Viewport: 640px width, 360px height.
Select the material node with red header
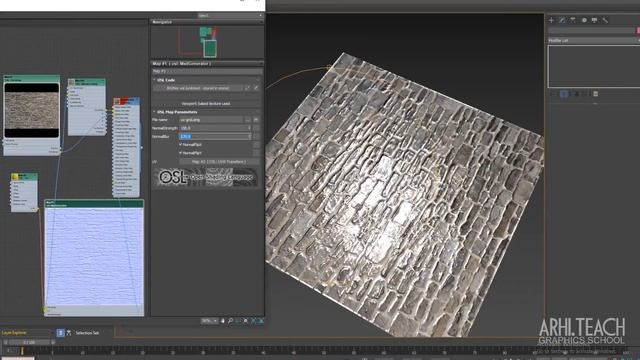(126, 147)
